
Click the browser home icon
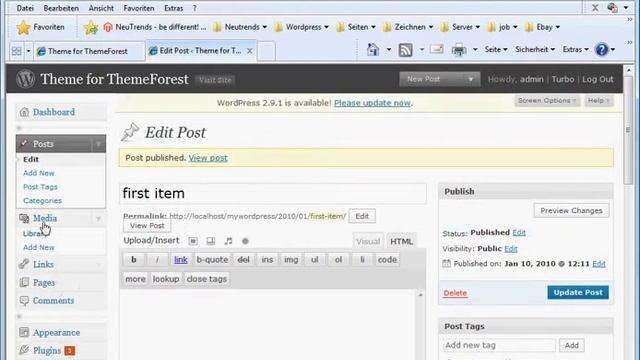[373, 49]
